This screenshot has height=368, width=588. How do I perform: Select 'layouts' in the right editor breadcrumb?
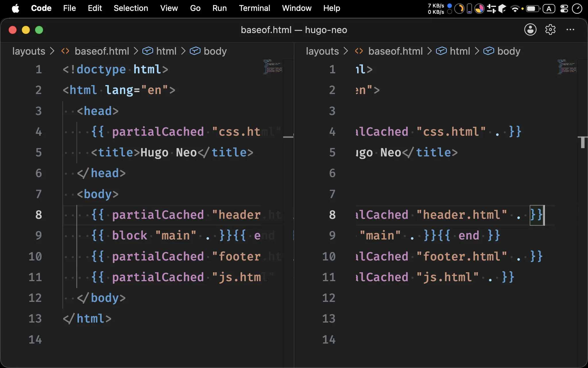[x=322, y=51]
